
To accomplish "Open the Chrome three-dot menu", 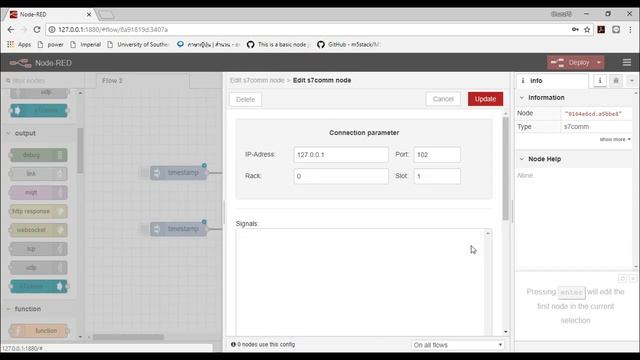I will click(630, 29).
